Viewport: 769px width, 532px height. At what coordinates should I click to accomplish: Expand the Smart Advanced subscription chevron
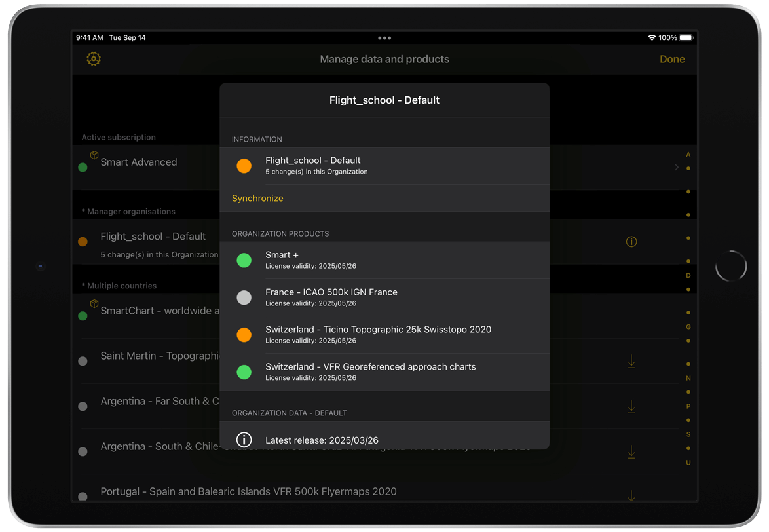pos(677,167)
